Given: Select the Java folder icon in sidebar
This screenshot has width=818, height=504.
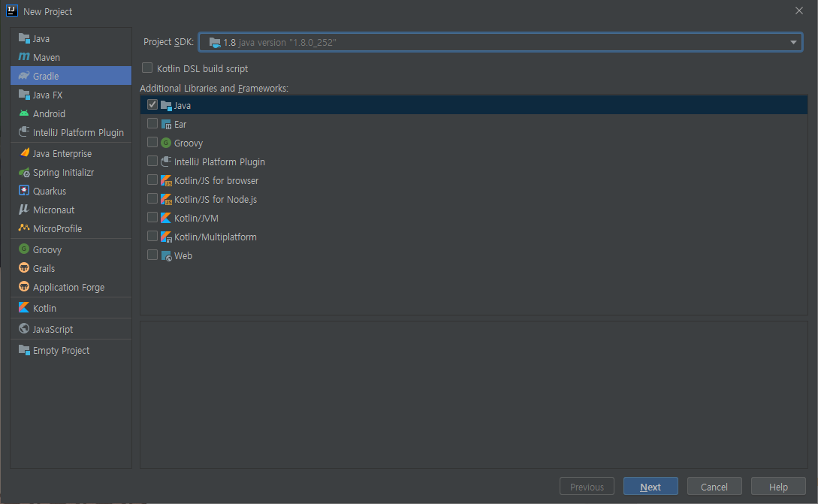Looking at the screenshot, I should click(24, 38).
